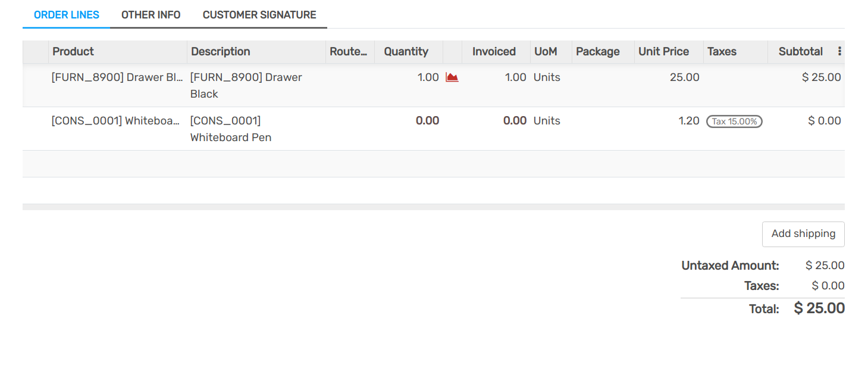The width and height of the screenshot is (868, 368).
Task: Select the Order Lines tab
Action: 67,15
